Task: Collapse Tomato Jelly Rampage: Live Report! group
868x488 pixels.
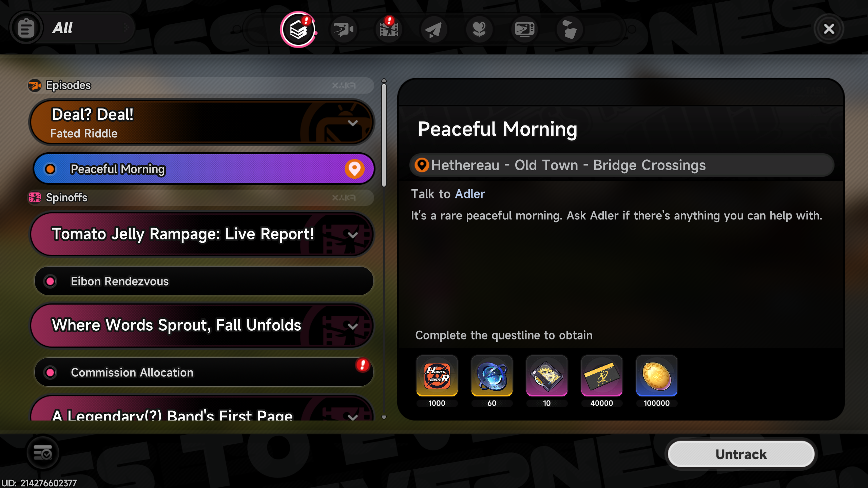Action: pos(353,235)
